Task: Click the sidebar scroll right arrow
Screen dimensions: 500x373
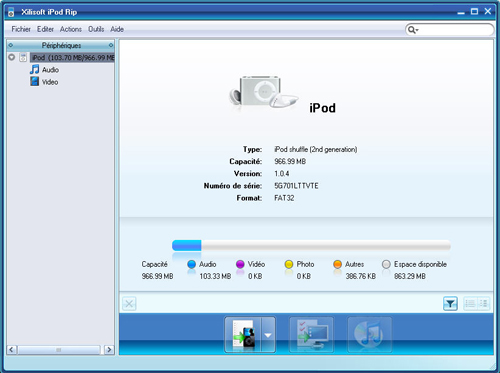Action: click(109, 350)
